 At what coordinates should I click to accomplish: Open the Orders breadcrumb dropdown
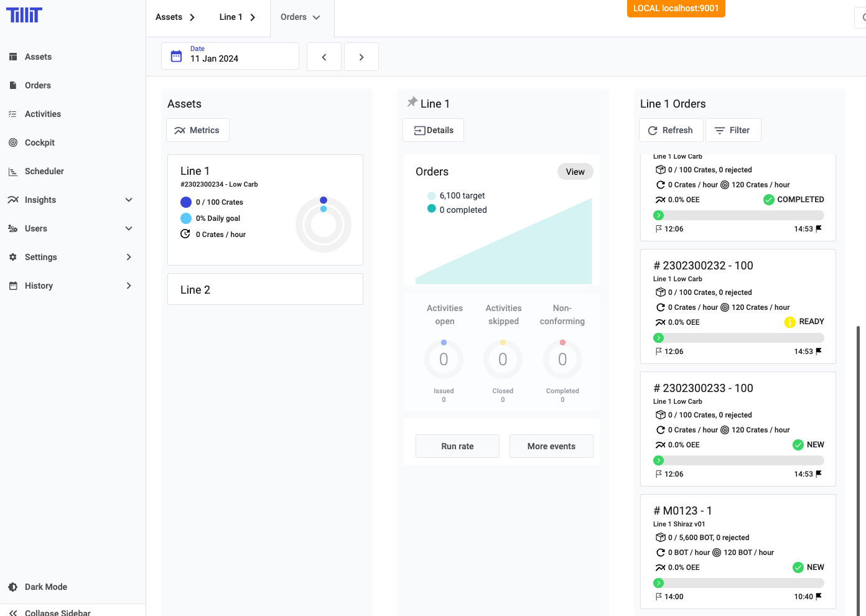click(x=301, y=17)
